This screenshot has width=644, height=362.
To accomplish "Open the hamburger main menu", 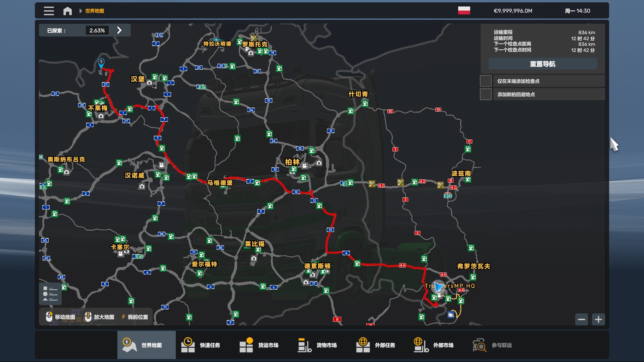I will [49, 11].
